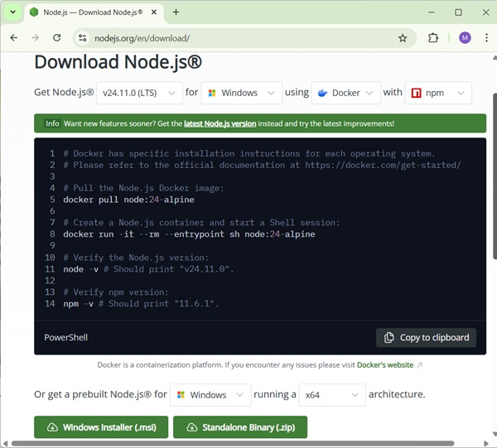Open the Extensions puzzle icon
The height and width of the screenshot is (448, 497).
(x=433, y=38)
